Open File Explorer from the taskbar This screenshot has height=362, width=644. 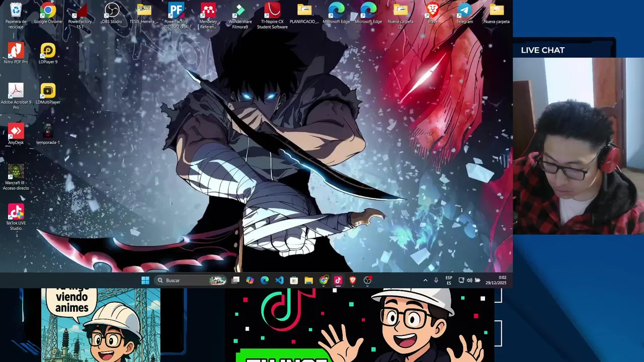308,281
